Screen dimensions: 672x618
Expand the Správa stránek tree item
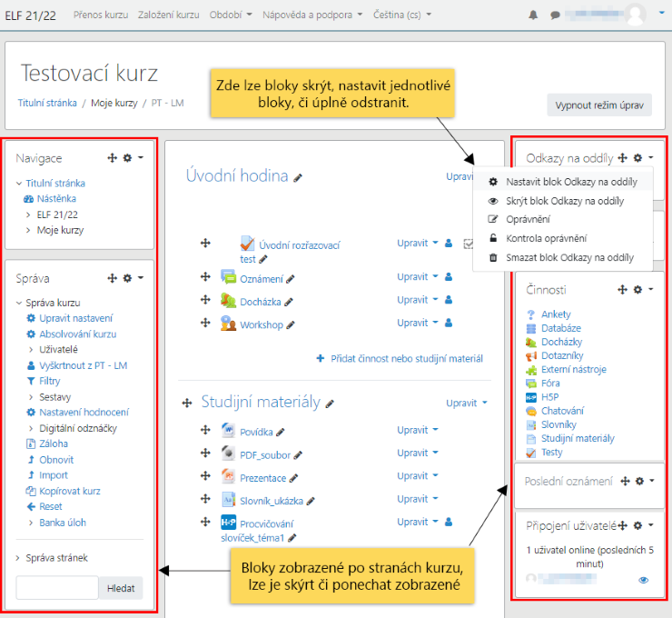(20, 558)
